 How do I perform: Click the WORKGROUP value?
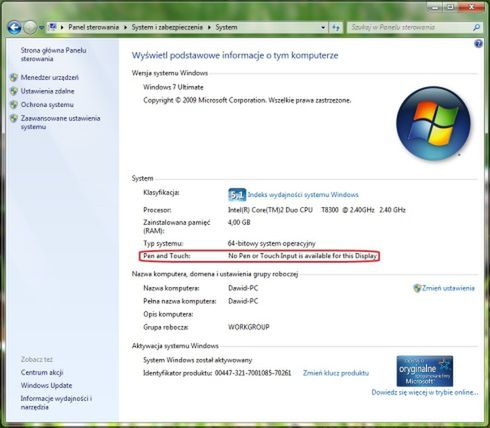(x=249, y=327)
